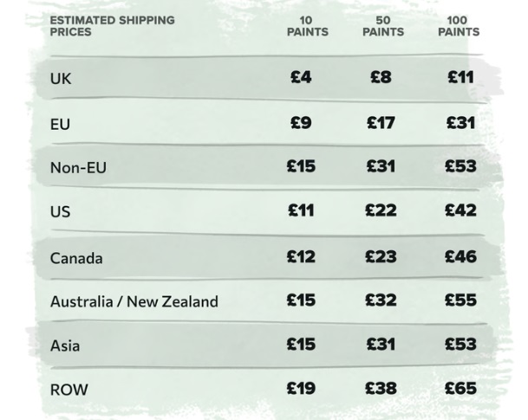
Task: Click the US row label
Action: point(60,212)
